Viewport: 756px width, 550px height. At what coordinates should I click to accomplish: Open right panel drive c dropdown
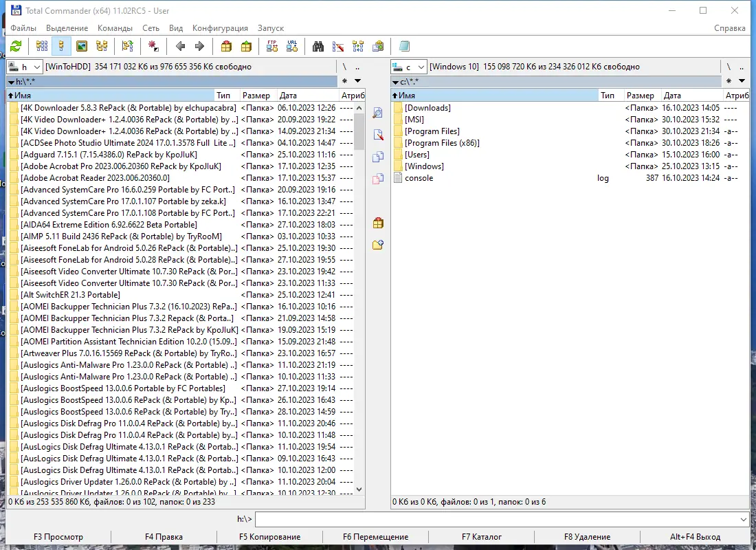(x=409, y=67)
